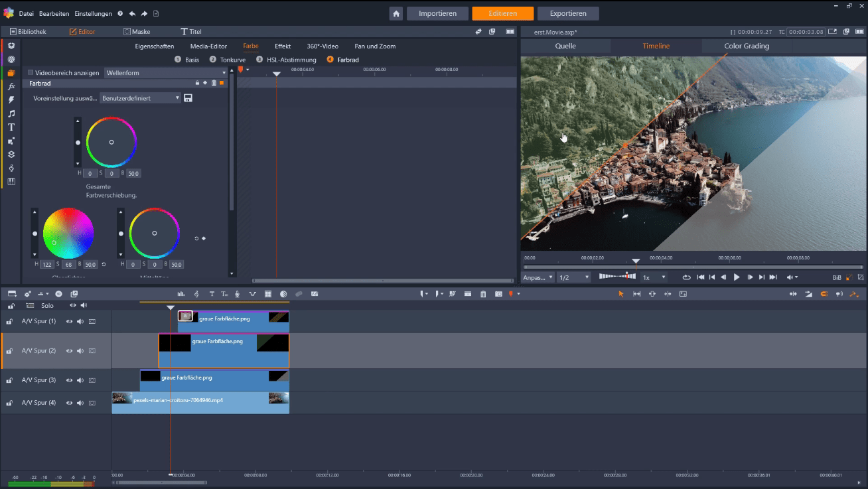Open the split-screen grid icon in timeline toolbar
Screen dimensions: 868x489
pyautogui.click(x=268, y=294)
